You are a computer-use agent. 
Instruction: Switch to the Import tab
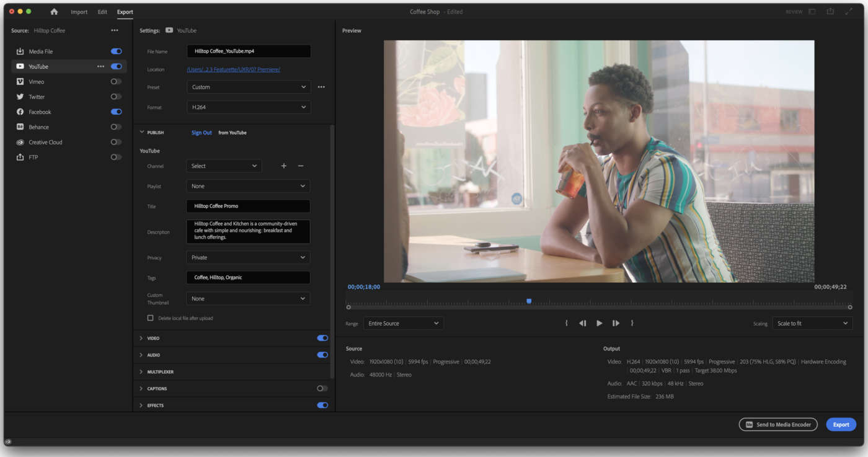click(79, 12)
